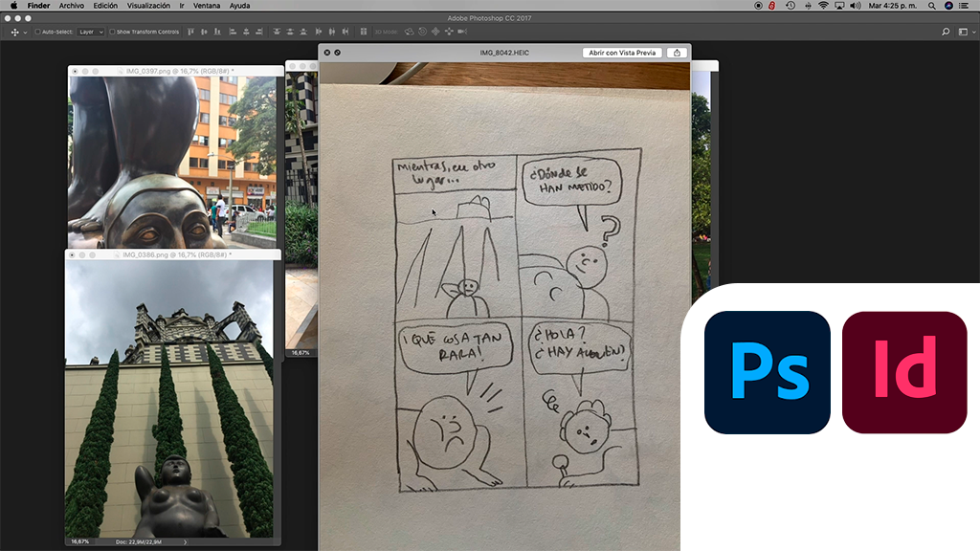980x551 pixels.
Task: Click the share icon in Quick Look window
Action: pyautogui.click(x=678, y=53)
